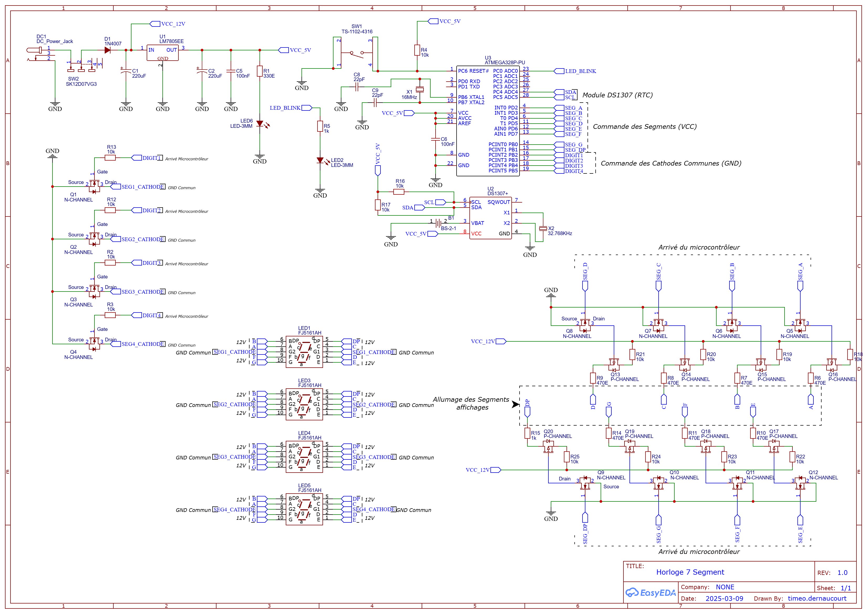Click the DS1307+ chip body U2

490,218
